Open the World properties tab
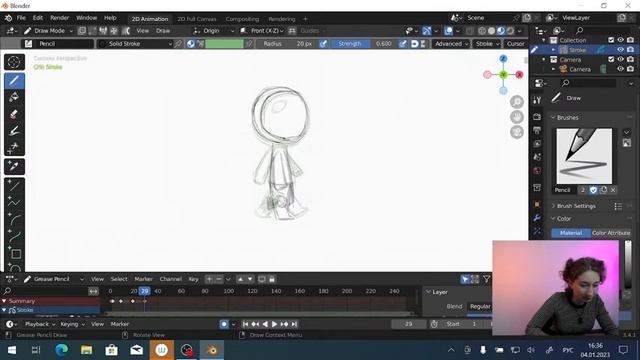Image resolution: width=640 pixels, height=360 pixels. tap(537, 171)
